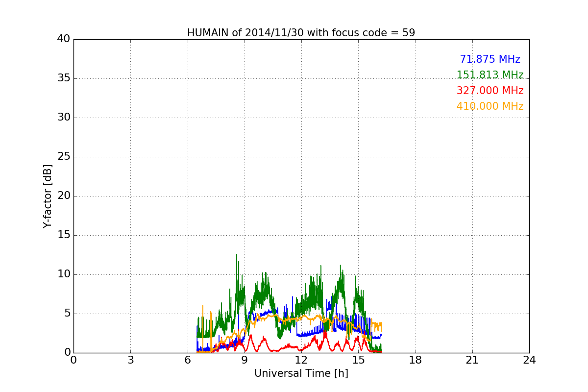This screenshot has height=392, width=588.
Task: Click x-axis tick label 21
Action: (x=472, y=360)
